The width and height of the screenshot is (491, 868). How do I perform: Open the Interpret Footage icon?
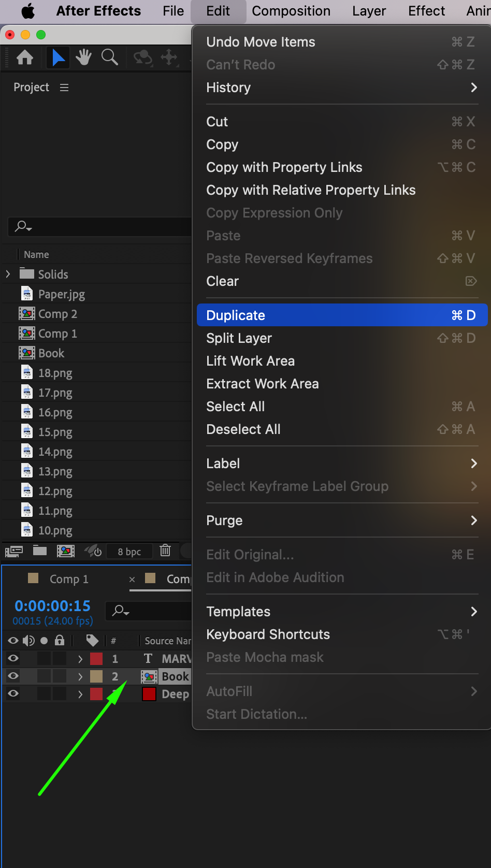14,551
